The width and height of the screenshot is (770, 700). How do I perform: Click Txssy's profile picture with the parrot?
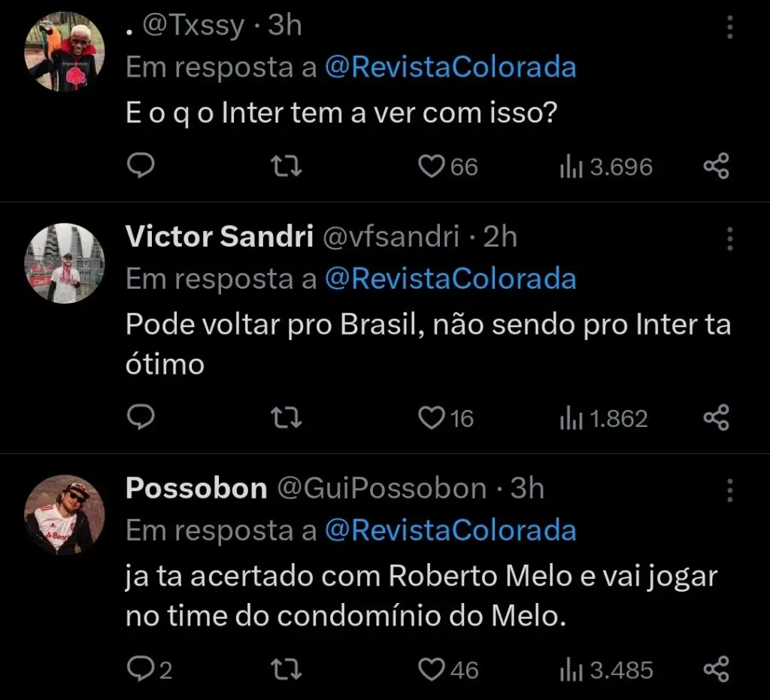[x=65, y=51]
